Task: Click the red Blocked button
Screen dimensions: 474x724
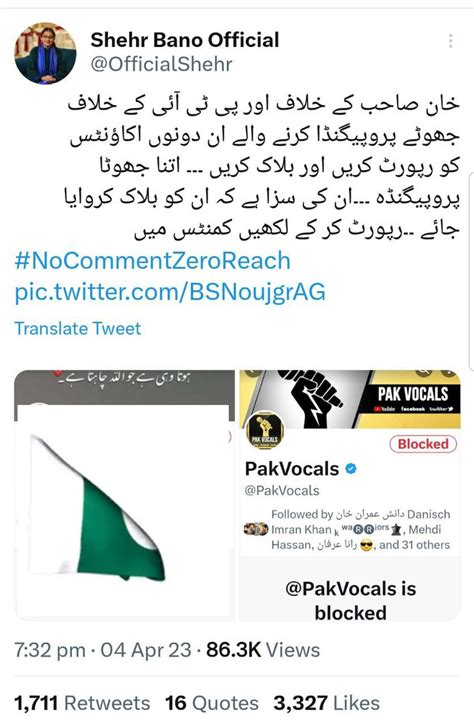Action: pyautogui.click(x=423, y=444)
